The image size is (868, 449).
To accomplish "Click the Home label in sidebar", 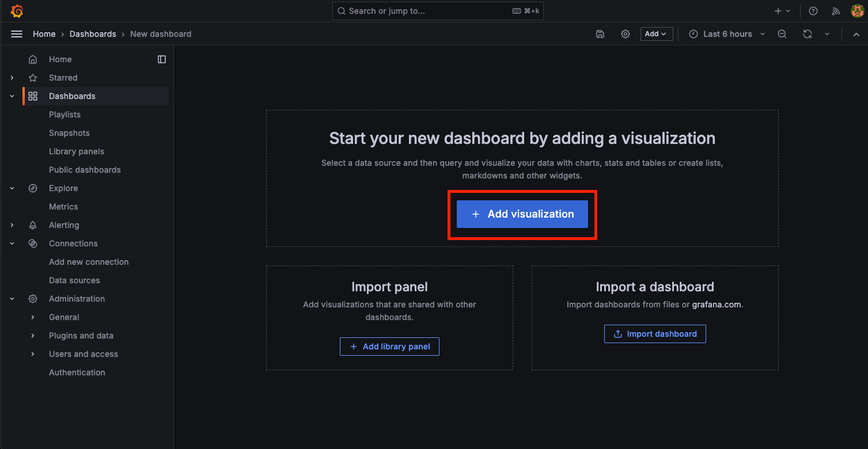I will point(60,59).
